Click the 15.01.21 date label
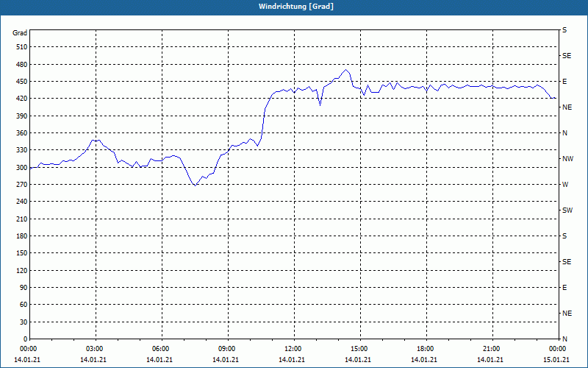Screen dimensions: 588x368 [x=556, y=360]
